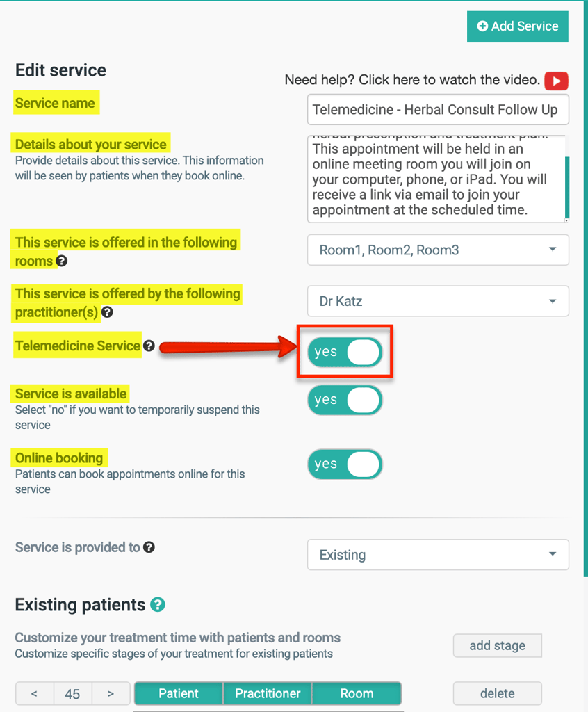Open the Service is provided to dropdown
588x712 pixels.
click(438, 555)
